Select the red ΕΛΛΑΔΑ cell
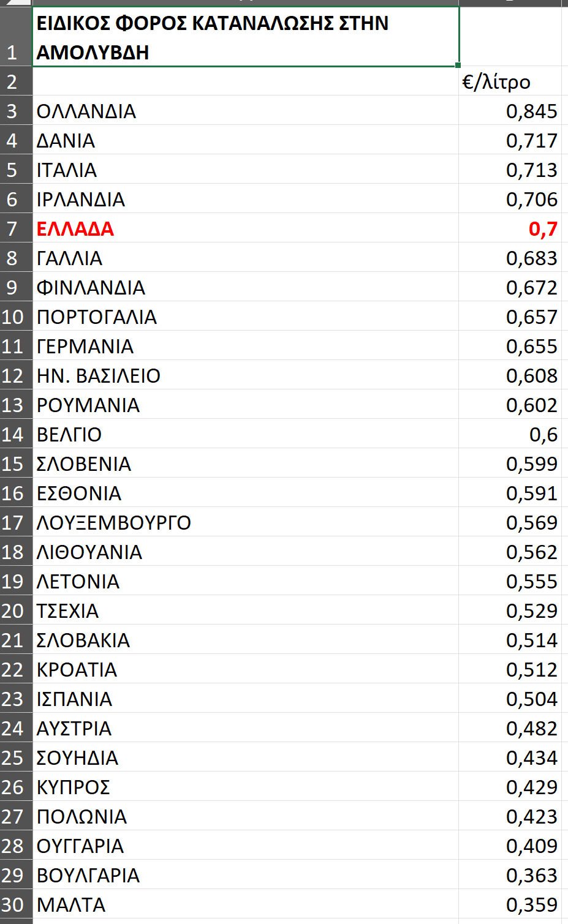Viewport: 568px width, 924px height. tap(75, 229)
